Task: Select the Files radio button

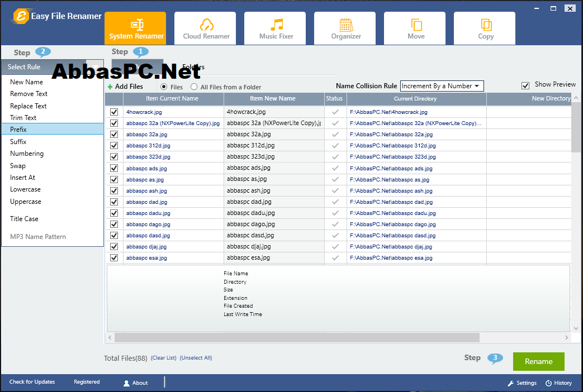Action: click(164, 87)
